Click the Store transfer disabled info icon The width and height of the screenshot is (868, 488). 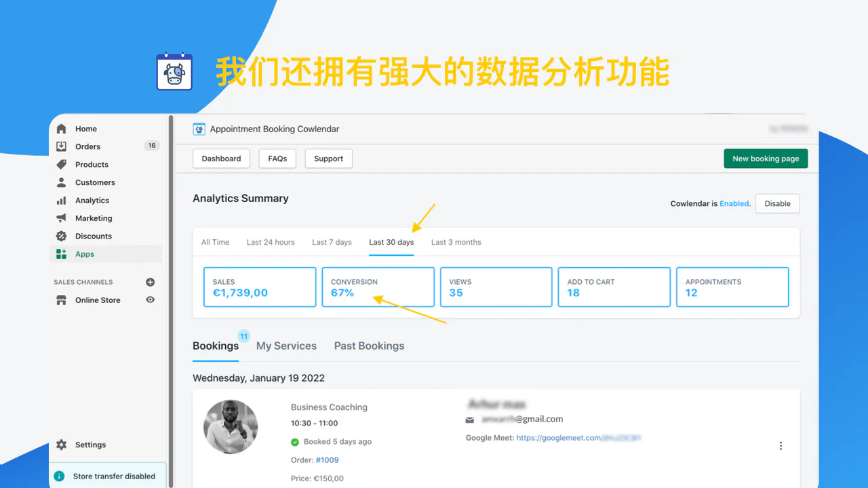click(x=60, y=476)
